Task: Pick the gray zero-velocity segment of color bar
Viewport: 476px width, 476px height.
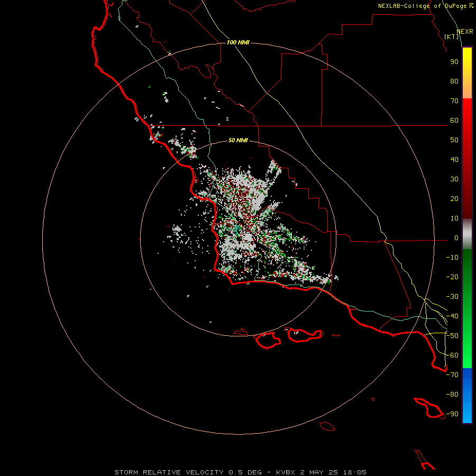Action: (x=467, y=234)
